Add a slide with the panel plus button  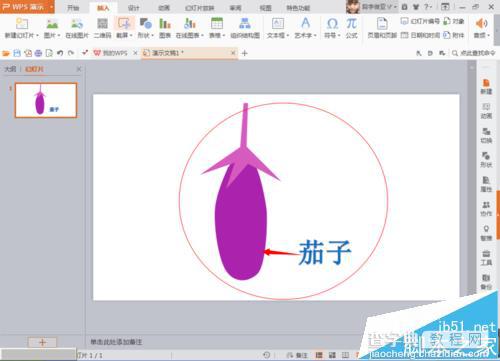(x=42, y=342)
